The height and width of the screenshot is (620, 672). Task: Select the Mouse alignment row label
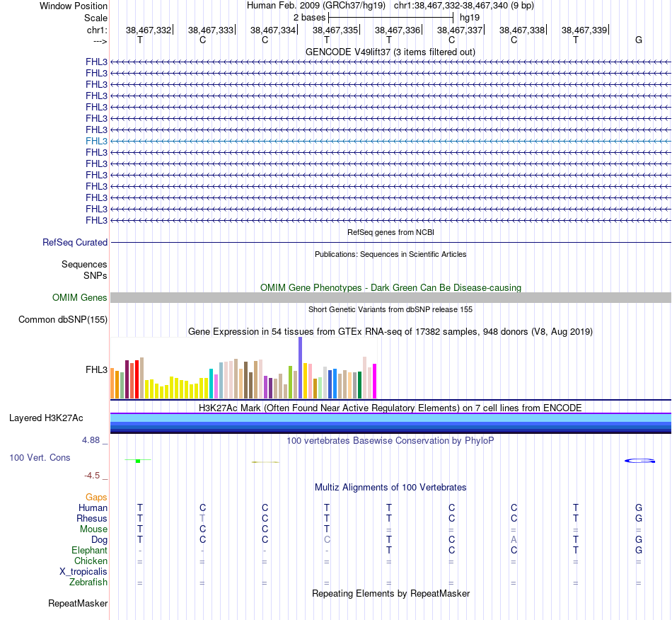[x=93, y=529]
